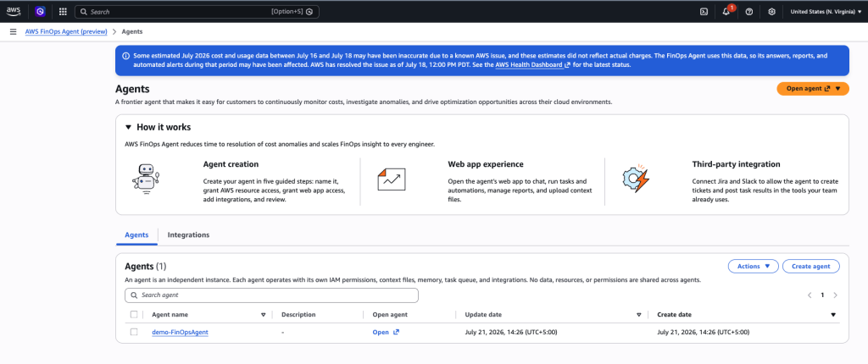868x364 pixels.
Task: Open the help question mark icon
Action: pyautogui.click(x=749, y=12)
